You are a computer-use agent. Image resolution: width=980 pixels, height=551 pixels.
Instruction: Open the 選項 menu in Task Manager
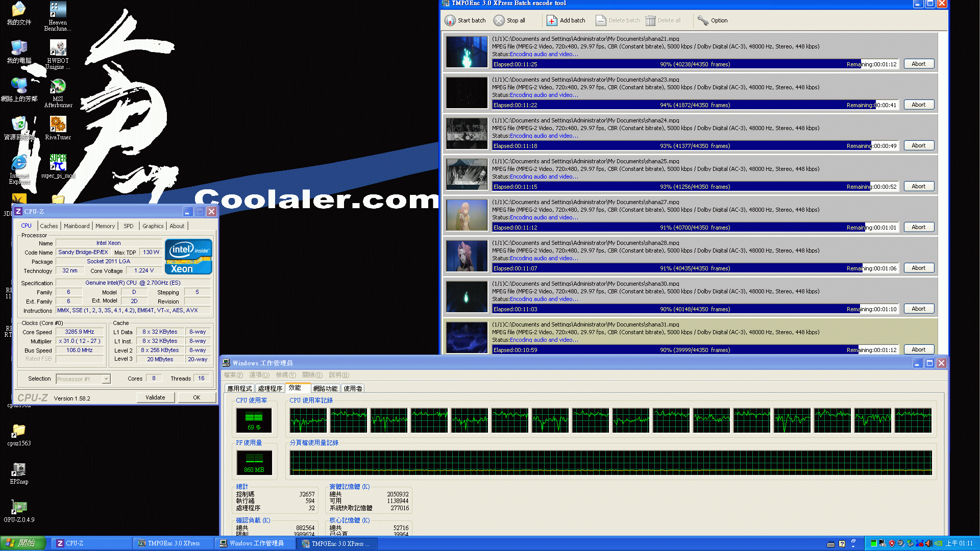tap(259, 375)
